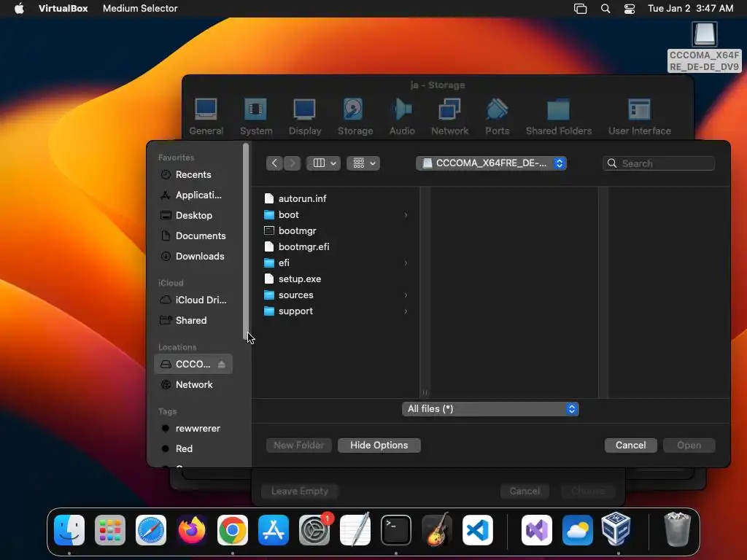Image resolution: width=747 pixels, height=560 pixels.
Task: Open Visual Studio from the Dock
Action: click(537, 529)
